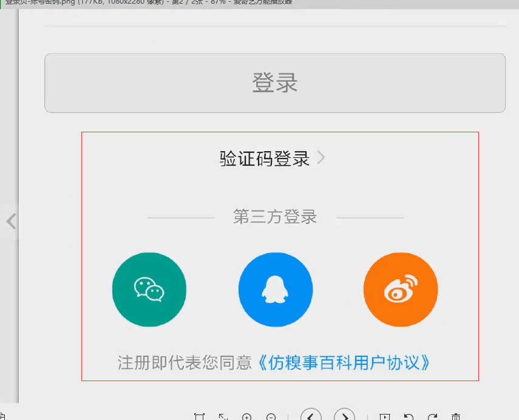Click the fit-to-window toolbar icon
The width and height of the screenshot is (519, 420).
[x=199, y=417]
